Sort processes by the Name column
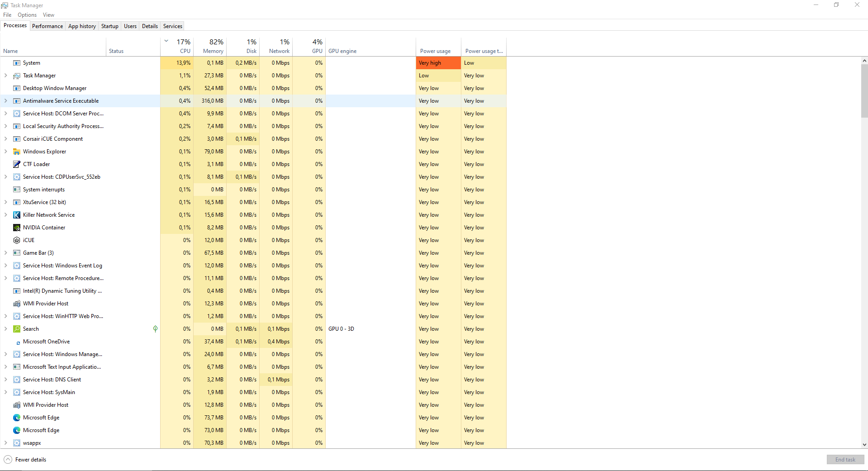The image size is (868, 471). tap(53, 47)
